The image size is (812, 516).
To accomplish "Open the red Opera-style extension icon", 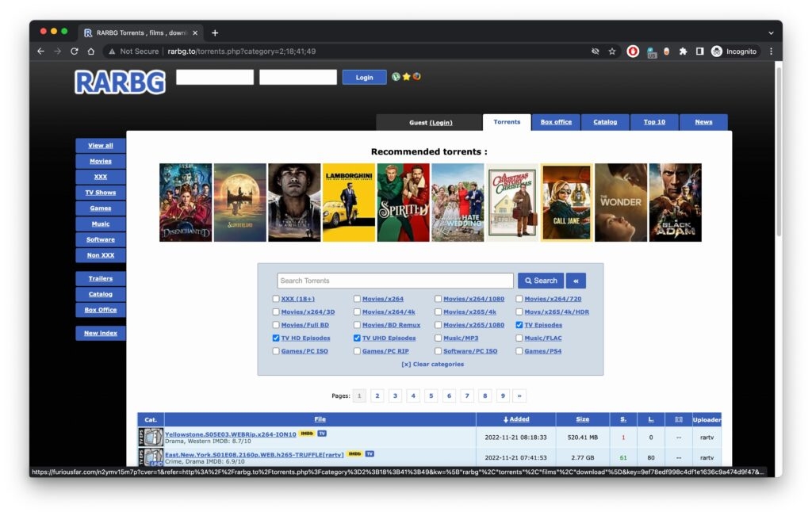I will (x=632, y=52).
